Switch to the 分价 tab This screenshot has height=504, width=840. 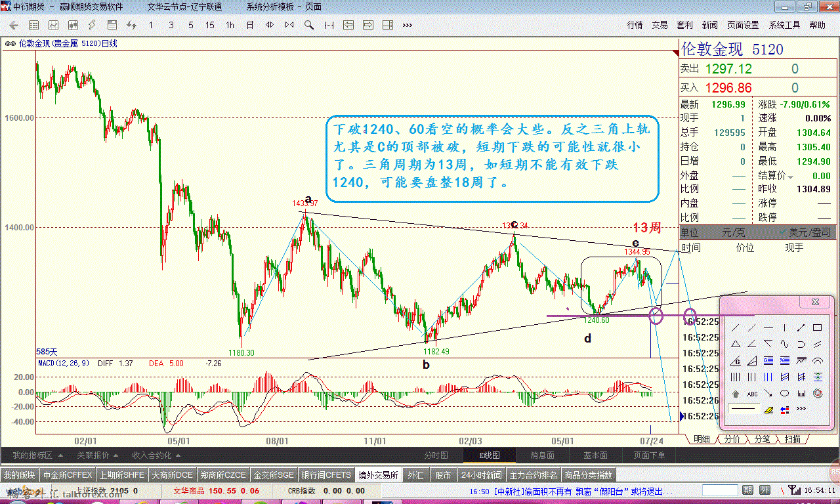[732, 439]
